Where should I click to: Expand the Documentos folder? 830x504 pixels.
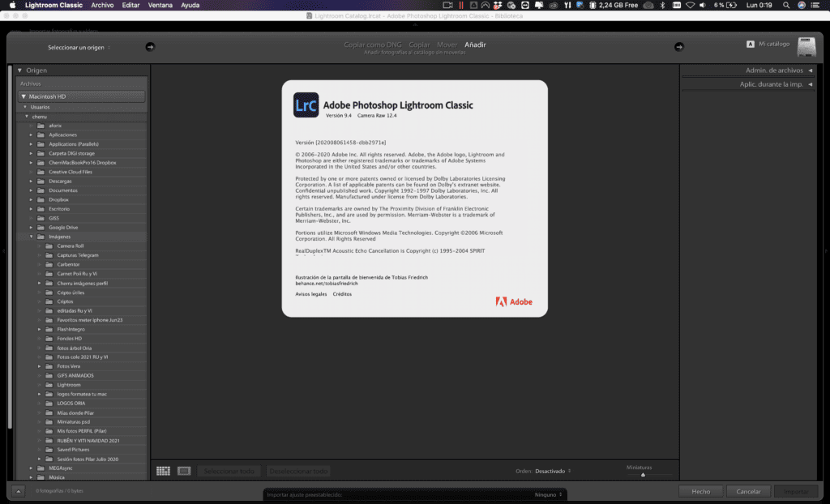[32, 190]
